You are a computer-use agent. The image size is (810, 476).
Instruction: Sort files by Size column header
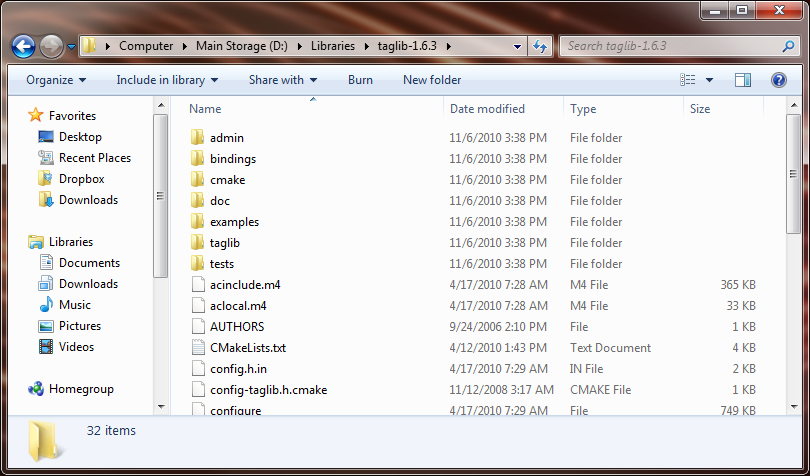(x=700, y=109)
